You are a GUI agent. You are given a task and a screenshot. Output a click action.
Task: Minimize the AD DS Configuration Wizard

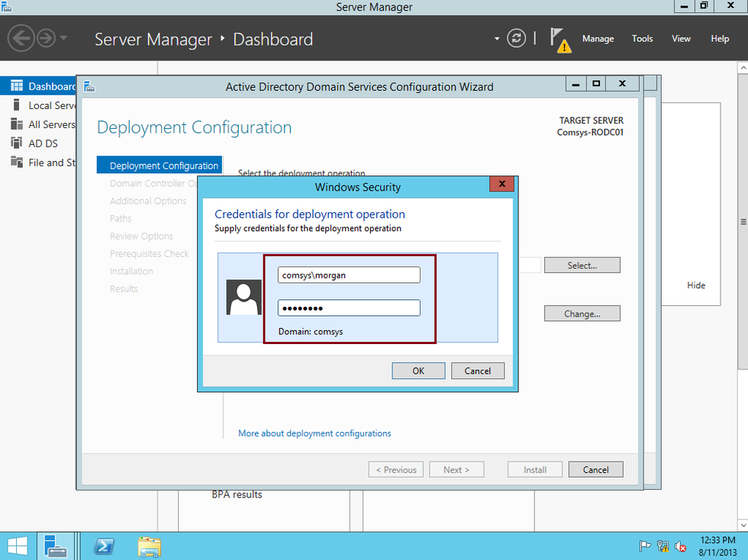[576, 84]
